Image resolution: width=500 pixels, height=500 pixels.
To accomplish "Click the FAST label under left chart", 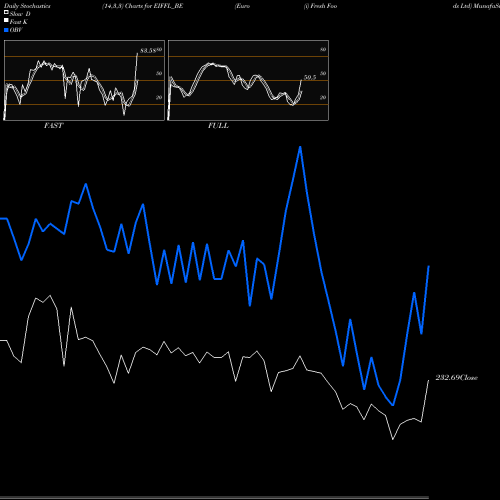I will [53, 126].
